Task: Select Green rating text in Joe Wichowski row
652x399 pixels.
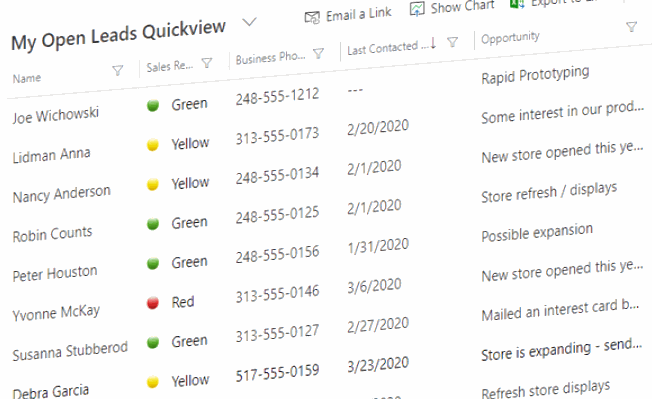Action: click(x=190, y=104)
